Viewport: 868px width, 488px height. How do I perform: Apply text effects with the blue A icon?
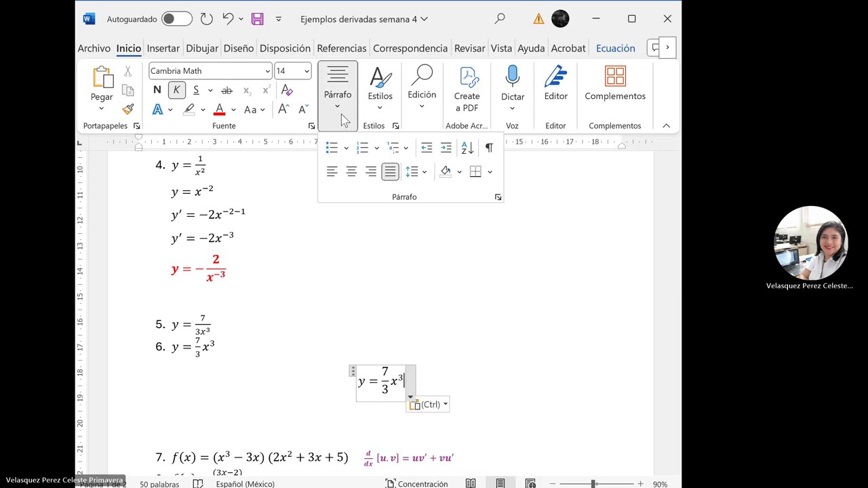pyautogui.click(x=157, y=109)
